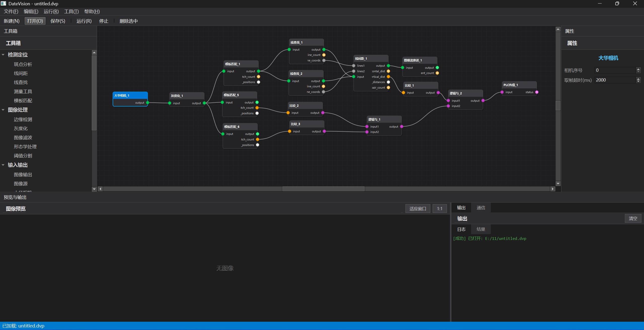Click the 打开(O) toolbar button

(x=35, y=21)
